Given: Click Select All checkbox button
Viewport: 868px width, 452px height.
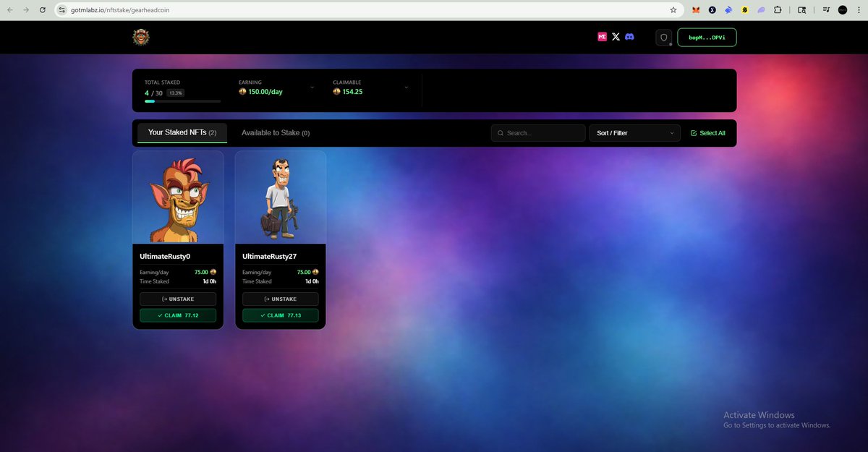Looking at the screenshot, I should (x=708, y=133).
